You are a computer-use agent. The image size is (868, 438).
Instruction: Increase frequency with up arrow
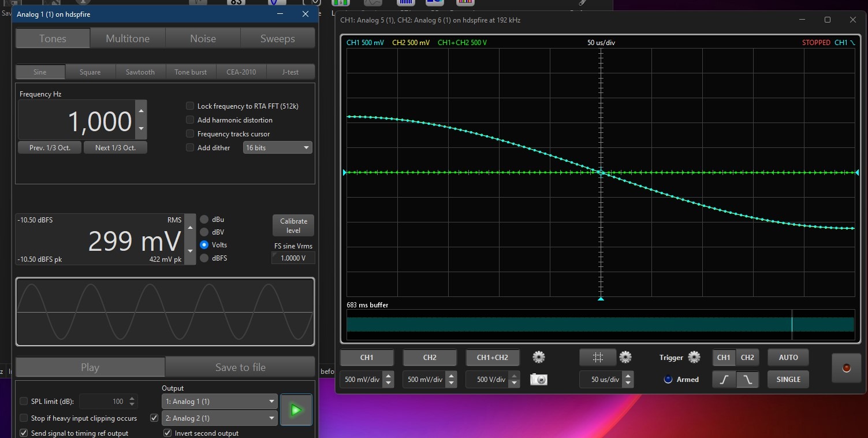(x=141, y=110)
